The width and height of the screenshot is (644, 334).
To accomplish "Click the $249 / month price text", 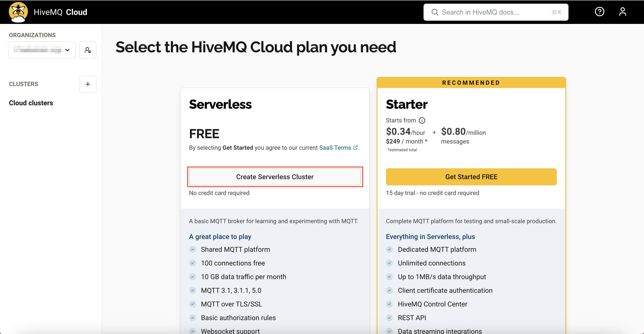I will [406, 141].
